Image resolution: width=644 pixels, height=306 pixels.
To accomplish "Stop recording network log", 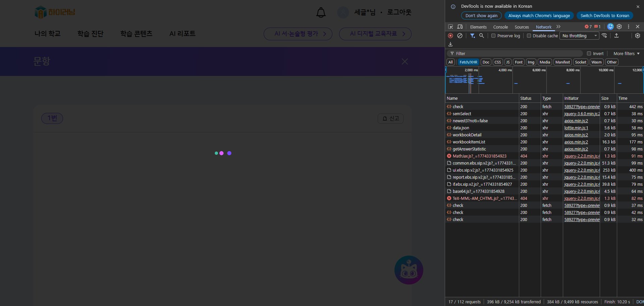I will pos(450,36).
